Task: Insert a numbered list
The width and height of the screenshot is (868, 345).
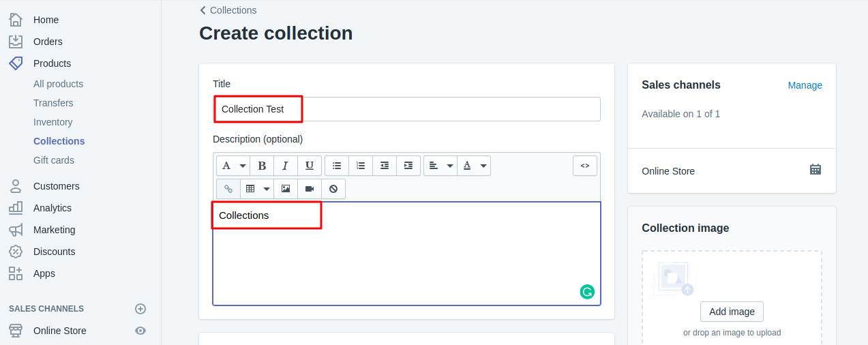Action: 361,166
